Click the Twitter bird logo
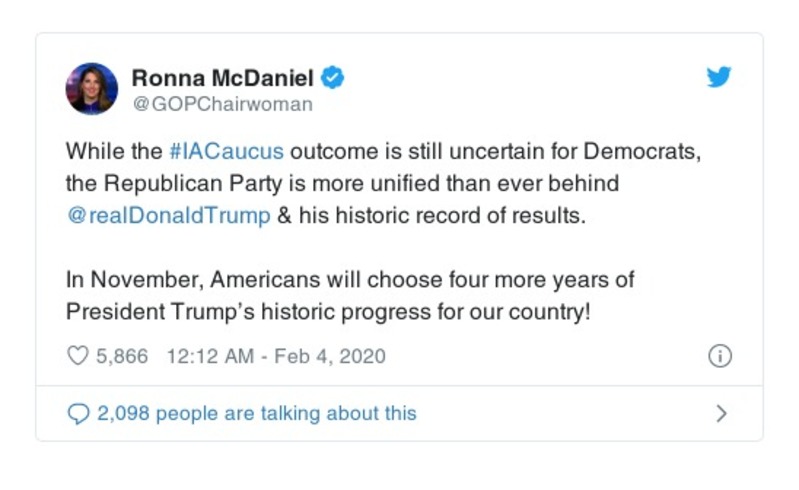Viewport: 799px width, 490px height. (719, 78)
